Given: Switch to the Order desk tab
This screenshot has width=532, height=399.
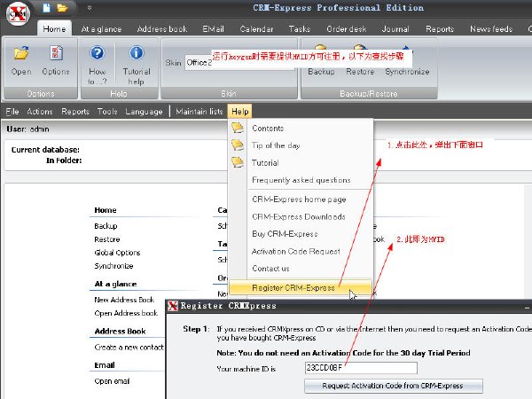Looking at the screenshot, I should [347, 29].
